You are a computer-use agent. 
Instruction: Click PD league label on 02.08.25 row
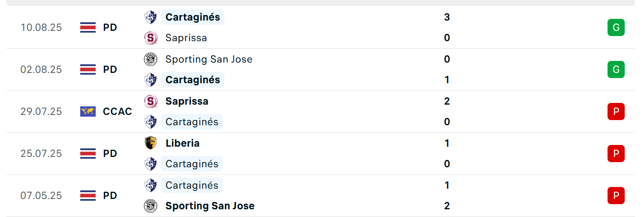[110, 69]
